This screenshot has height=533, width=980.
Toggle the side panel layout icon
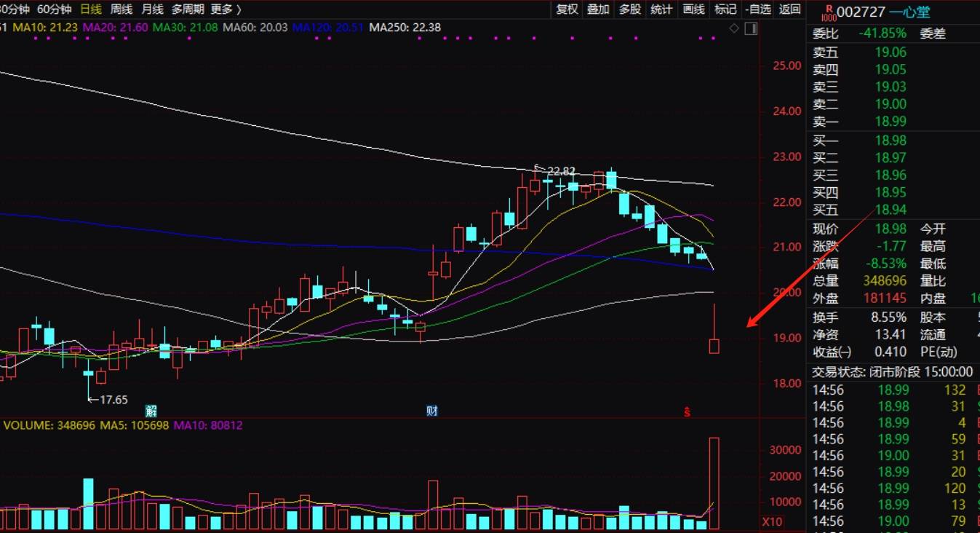coord(751,28)
